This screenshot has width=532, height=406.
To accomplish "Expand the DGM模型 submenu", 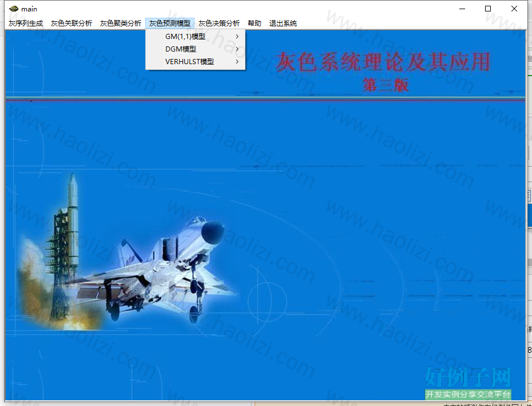I will pos(196,49).
